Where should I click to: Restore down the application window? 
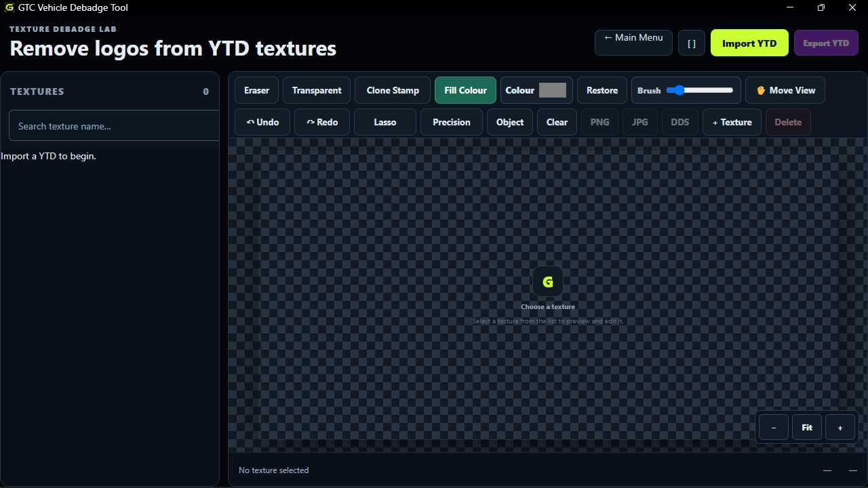pyautogui.click(x=821, y=7)
